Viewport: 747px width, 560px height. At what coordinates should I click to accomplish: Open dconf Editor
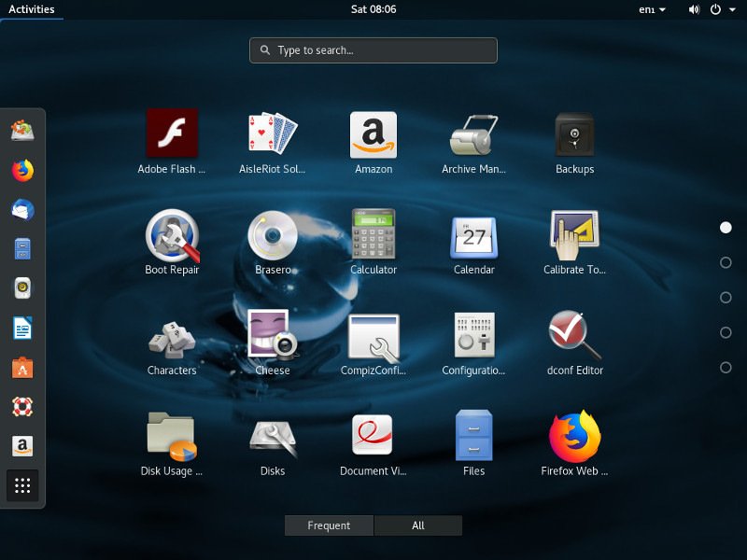click(x=574, y=343)
